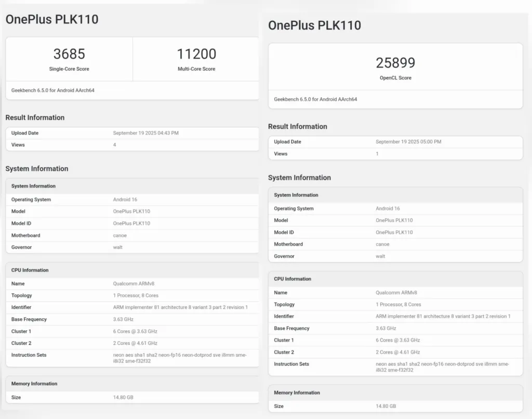Select the Multi-Core Score value 11200
Viewport: 532px width, 419px height.
pos(196,53)
